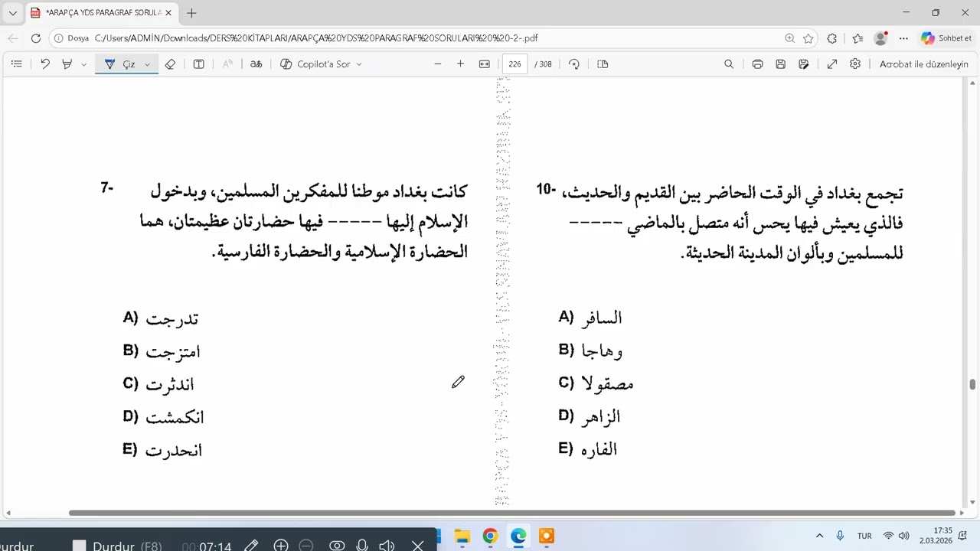Viewport: 980px width, 551px height.
Task: Open browser extensions
Action: pos(832,38)
